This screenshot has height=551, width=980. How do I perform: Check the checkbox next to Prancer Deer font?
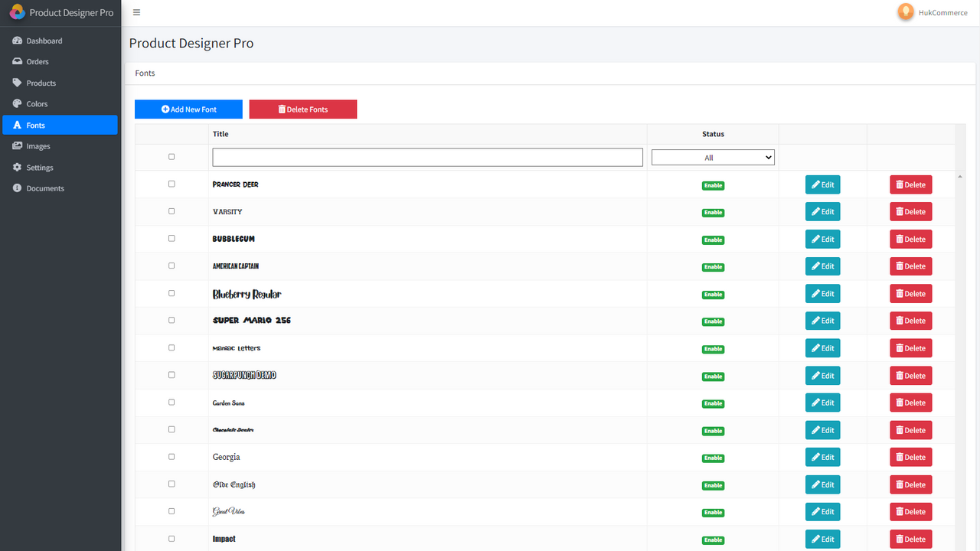click(171, 184)
